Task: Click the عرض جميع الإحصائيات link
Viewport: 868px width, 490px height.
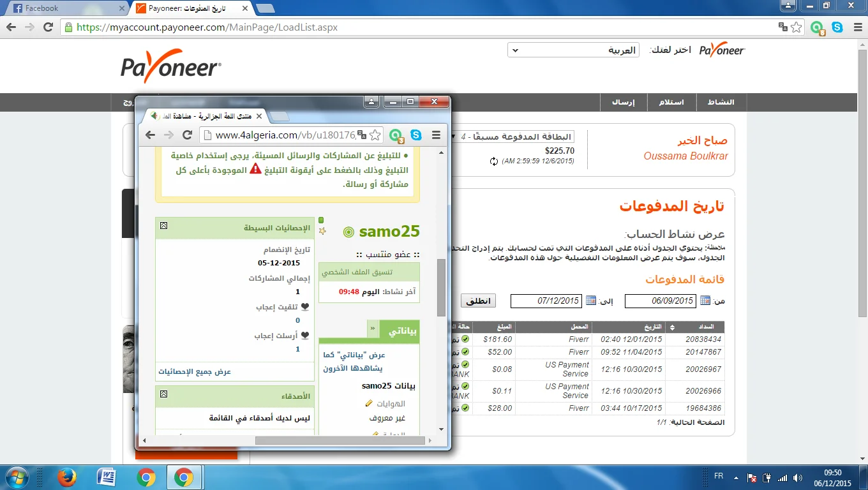Action: pyautogui.click(x=195, y=371)
